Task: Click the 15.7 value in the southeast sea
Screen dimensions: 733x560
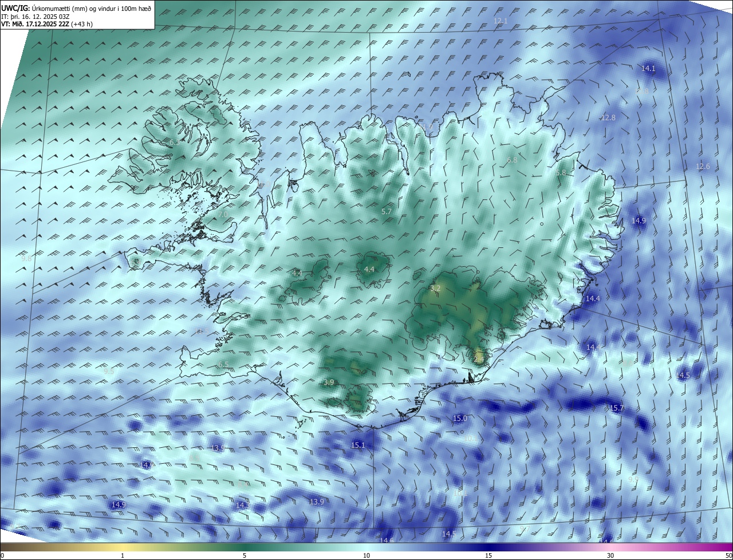Action: pos(617,408)
